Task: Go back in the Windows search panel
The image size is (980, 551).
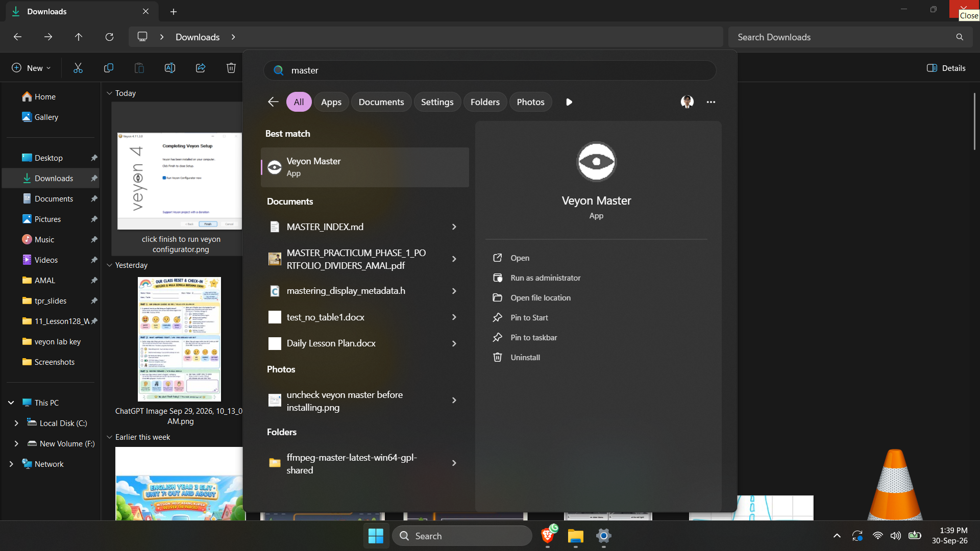Action: point(273,102)
